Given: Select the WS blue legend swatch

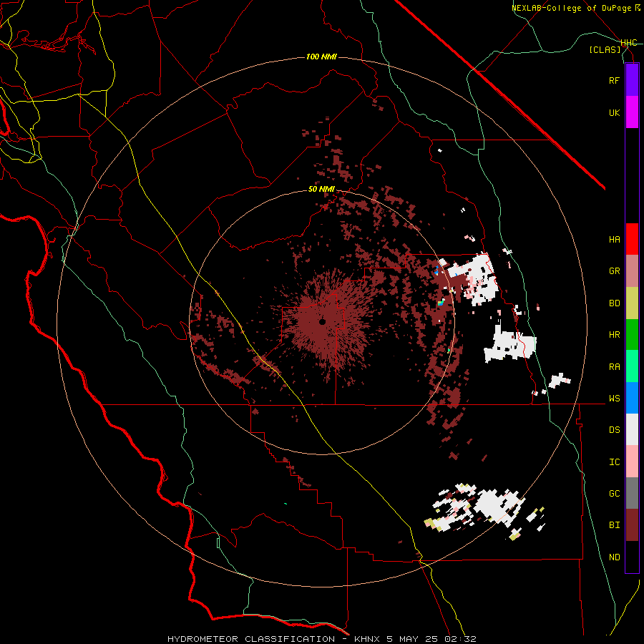Looking at the screenshot, I should click(x=632, y=398).
